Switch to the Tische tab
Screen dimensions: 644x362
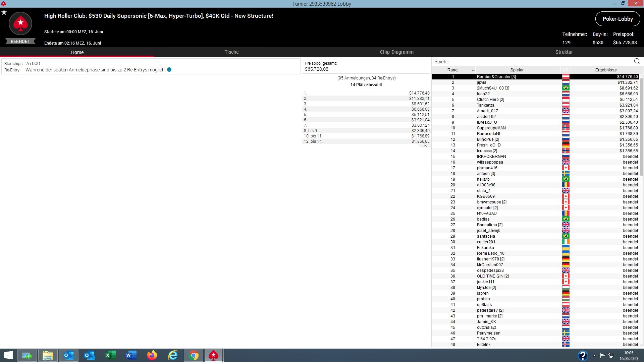point(231,52)
